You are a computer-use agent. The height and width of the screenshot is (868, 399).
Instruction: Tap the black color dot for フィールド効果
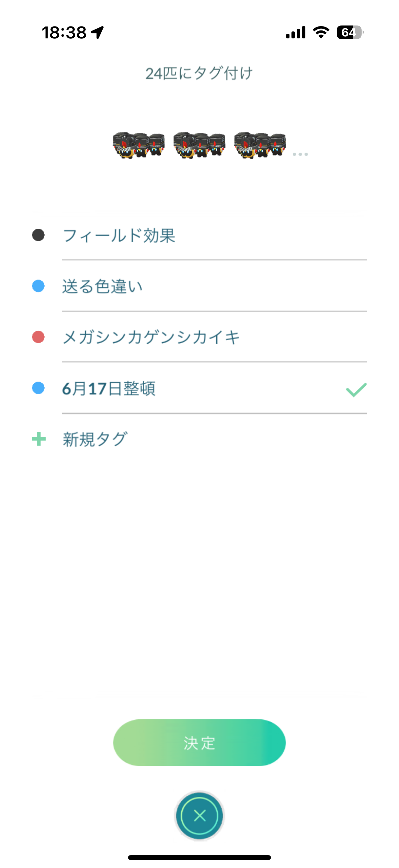tap(38, 235)
